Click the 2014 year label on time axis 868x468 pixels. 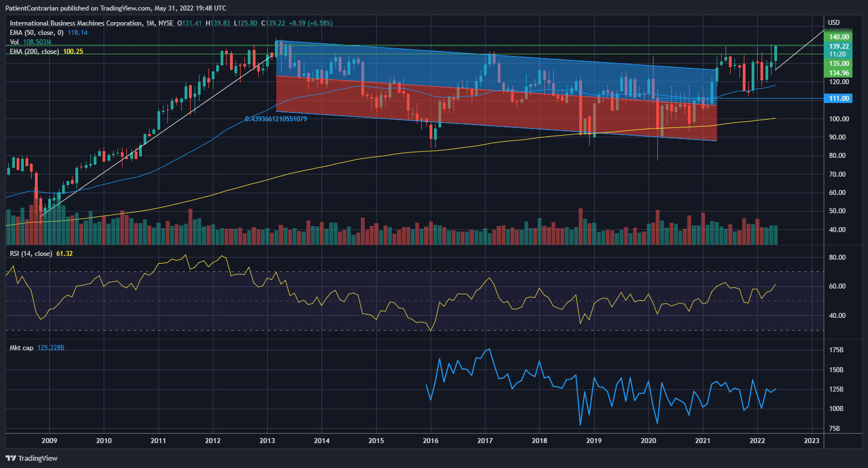click(x=321, y=441)
